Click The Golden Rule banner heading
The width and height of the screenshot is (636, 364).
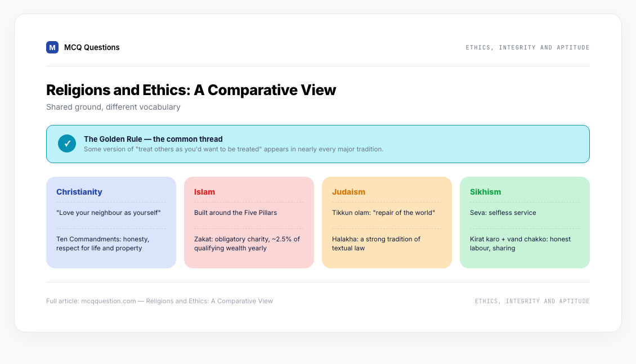[153, 139]
